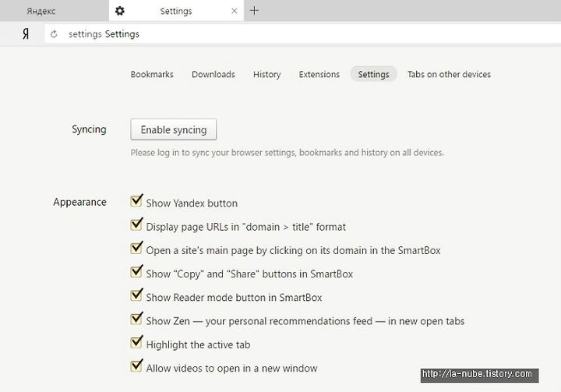Open the Extensions section
The height and width of the screenshot is (392, 561).
click(319, 74)
